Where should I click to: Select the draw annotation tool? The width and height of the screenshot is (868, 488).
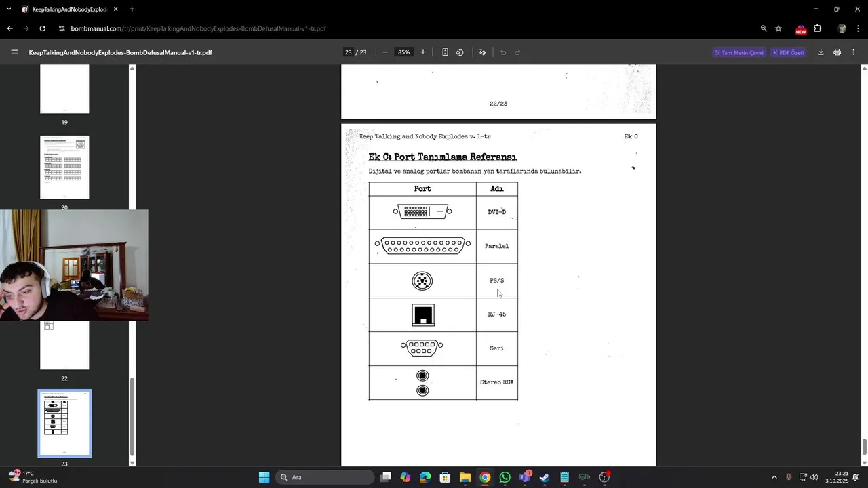[x=483, y=52]
